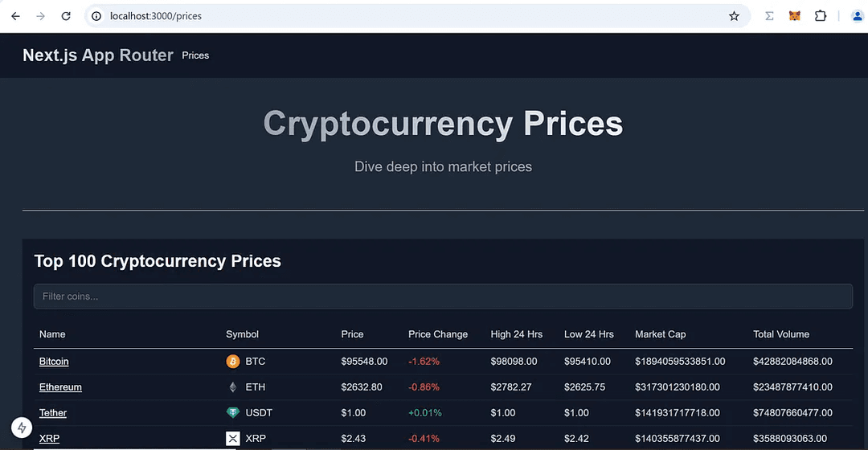Open the Bitcoin details link
The height and width of the screenshot is (450, 868).
pyautogui.click(x=54, y=362)
